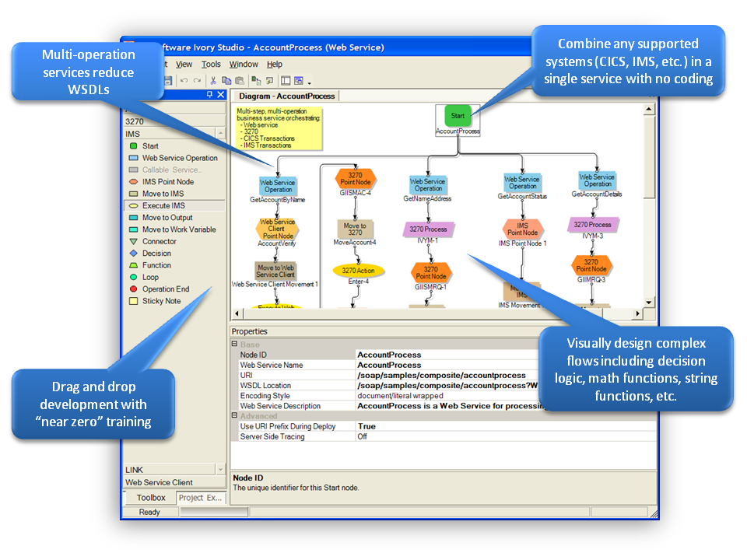Screen dimensions: 747x560
Task: Select the GetAccountStatus Web Service Operation node
Action: (x=522, y=182)
